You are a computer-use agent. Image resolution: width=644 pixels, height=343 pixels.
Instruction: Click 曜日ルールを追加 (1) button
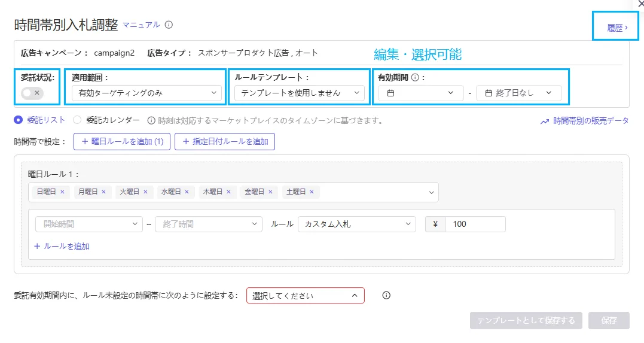pos(122,141)
